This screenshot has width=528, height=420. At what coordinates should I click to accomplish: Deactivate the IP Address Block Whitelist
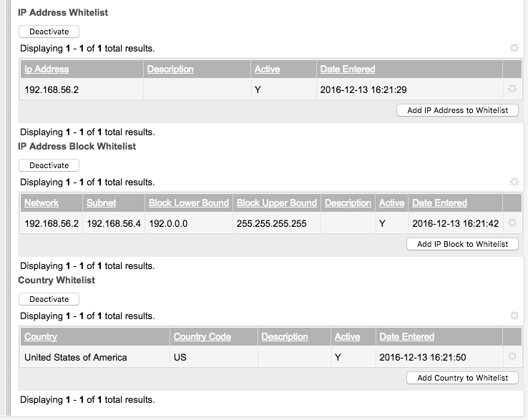pyautogui.click(x=49, y=165)
